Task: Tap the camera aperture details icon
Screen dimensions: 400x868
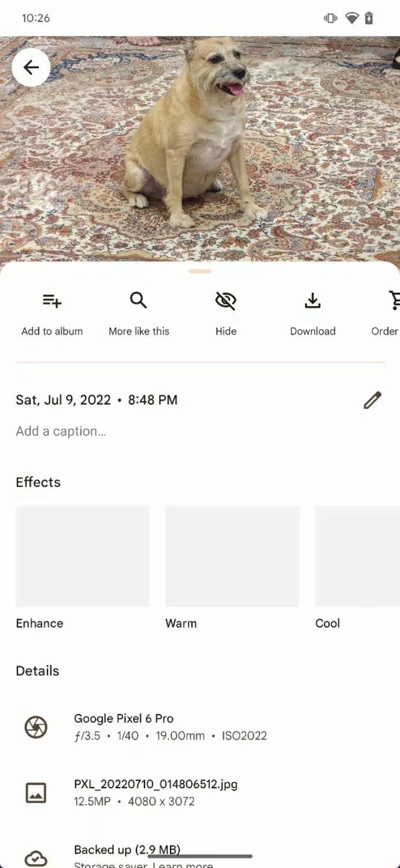Action: 36,727
